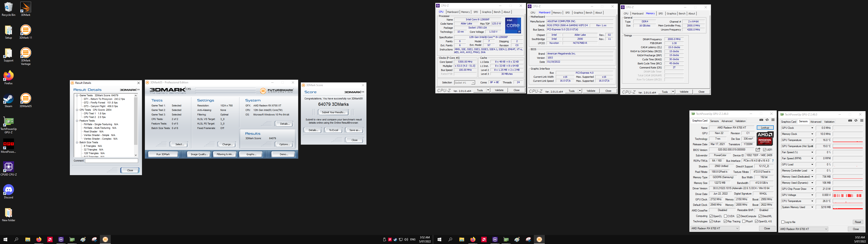Open GPU selector dropdown in GPU-Z Sensors window

tap(804, 229)
